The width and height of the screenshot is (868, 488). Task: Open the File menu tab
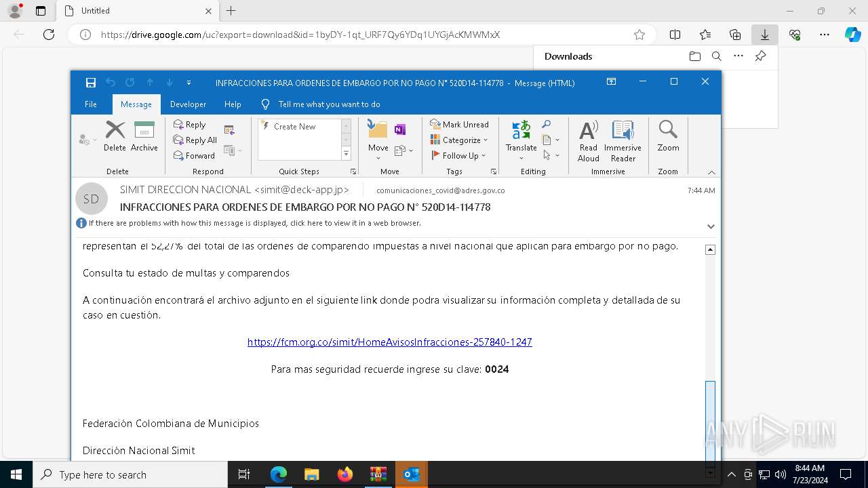pyautogui.click(x=91, y=104)
